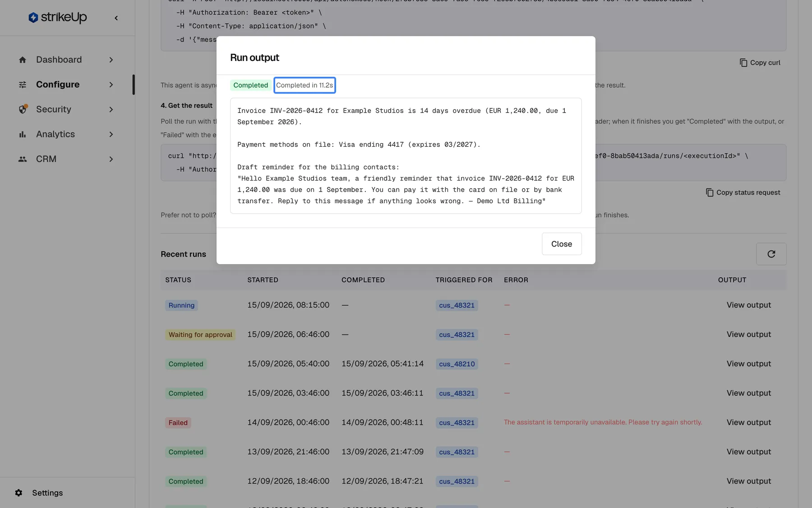The width and height of the screenshot is (812, 508).
Task: Click the Settings gear icon
Action: (x=18, y=493)
